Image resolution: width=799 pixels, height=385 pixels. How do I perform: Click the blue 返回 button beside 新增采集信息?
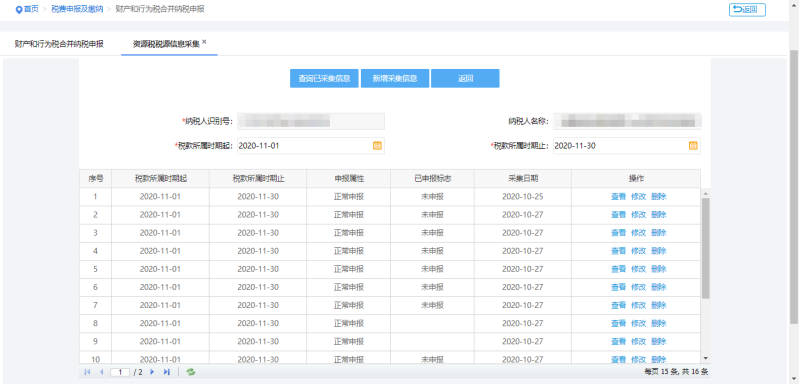465,78
